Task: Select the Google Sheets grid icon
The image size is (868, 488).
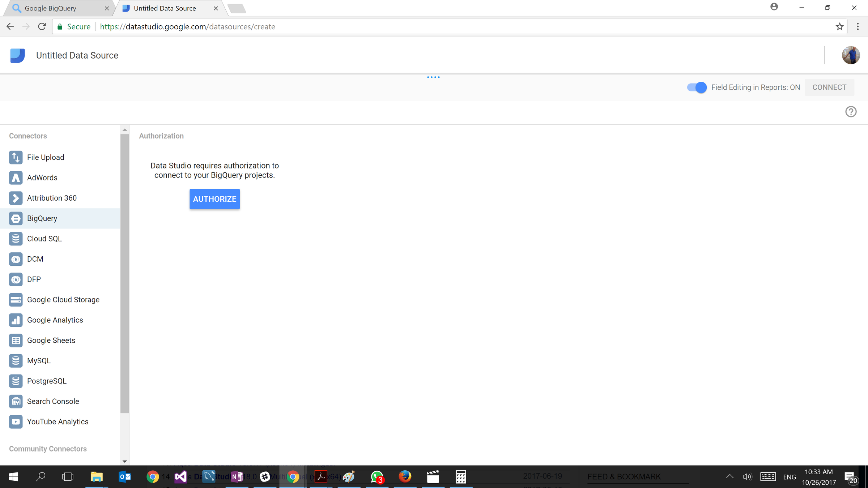Action: pyautogui.click(x=16, y=340)
